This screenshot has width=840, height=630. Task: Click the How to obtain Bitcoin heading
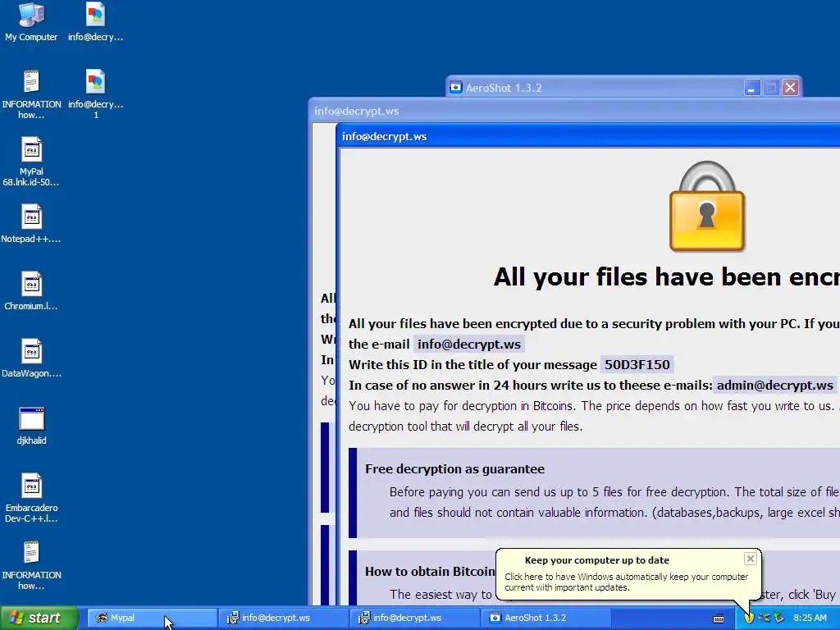pos(430,571)
